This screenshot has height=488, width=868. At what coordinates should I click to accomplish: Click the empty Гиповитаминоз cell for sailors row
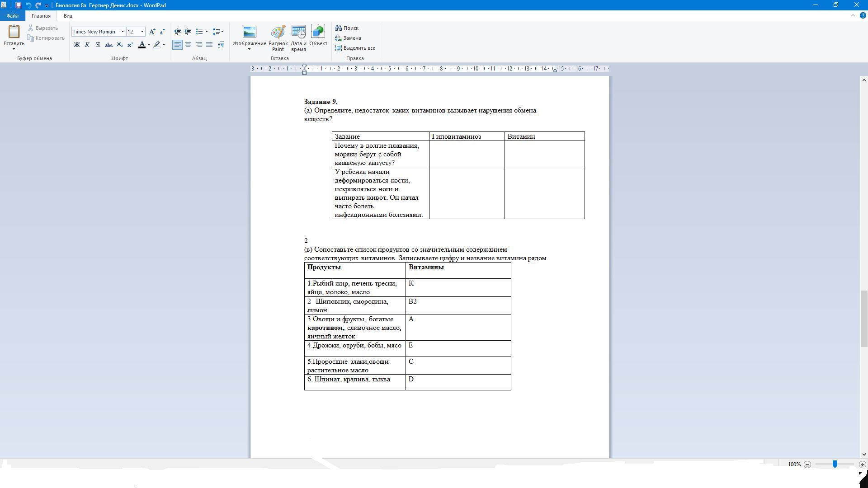click(467, 154)
